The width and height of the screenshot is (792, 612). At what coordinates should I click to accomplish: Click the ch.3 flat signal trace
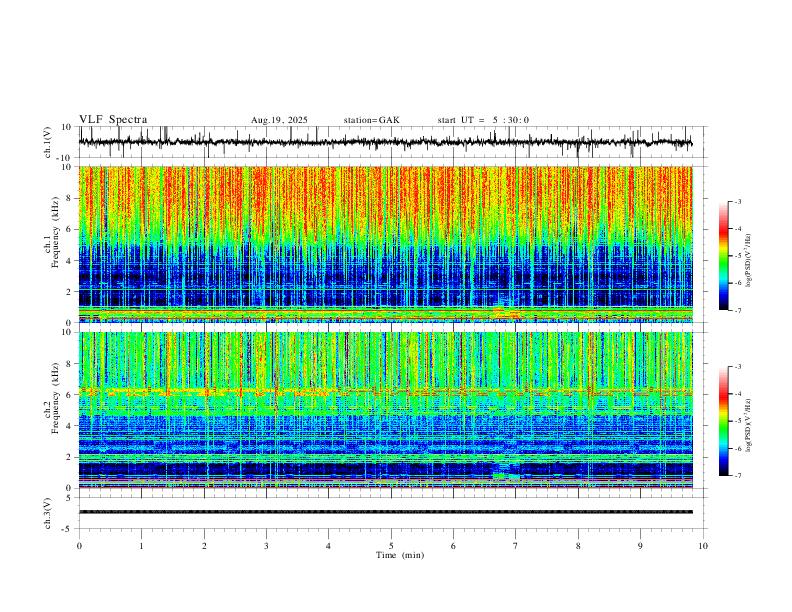[x=386, y=512]
